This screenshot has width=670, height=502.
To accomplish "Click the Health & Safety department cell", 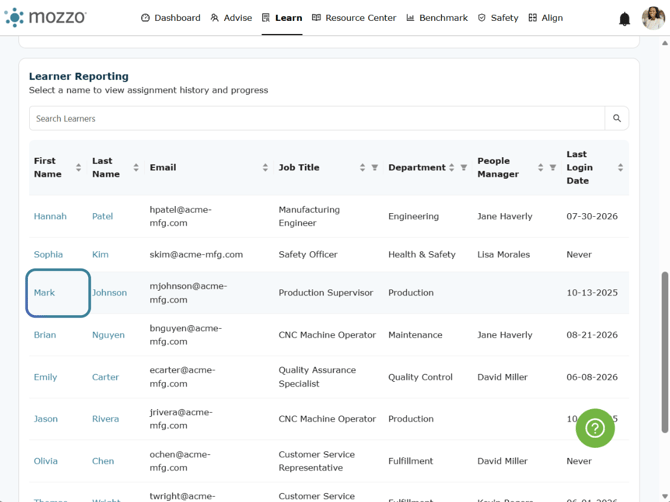I will click(x=422, y=255).
